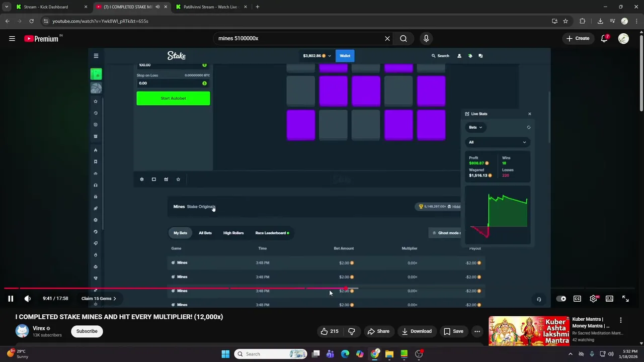Toggle Mines theatre view icon
This screenshot has width=644, height=362.
pos(154,179)
